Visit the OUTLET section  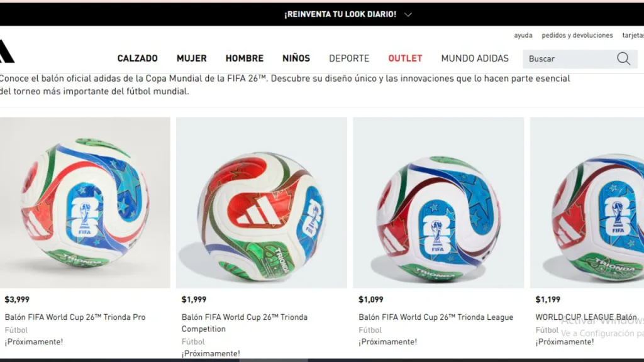click(406, 58)
